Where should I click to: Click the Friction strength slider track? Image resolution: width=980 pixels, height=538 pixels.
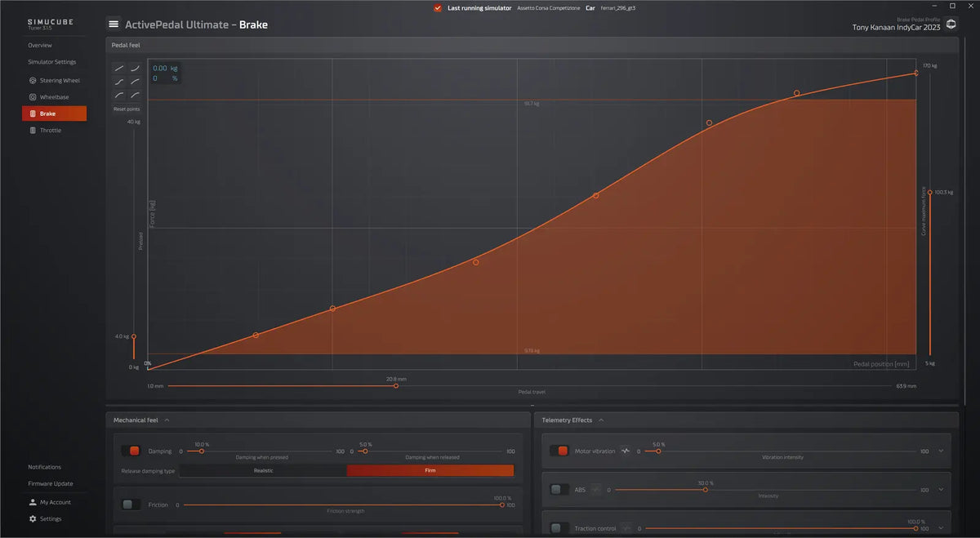pyautogui.click(x=343, y=505)
